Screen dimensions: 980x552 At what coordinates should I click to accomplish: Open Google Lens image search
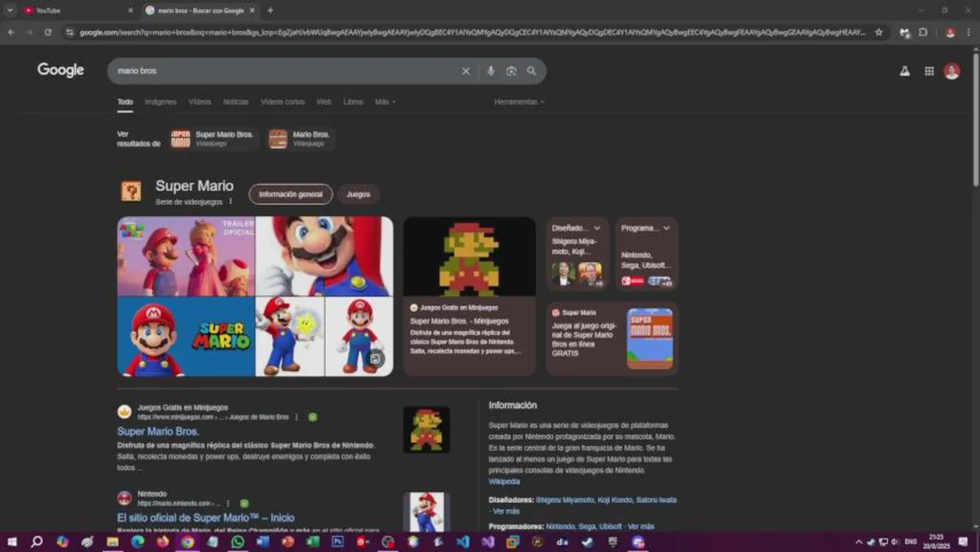(511, 71)
